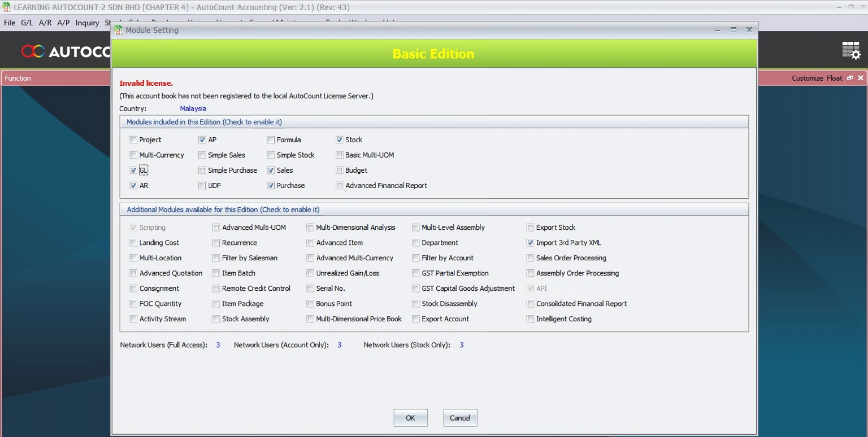This screenshot has height=437, width=868.
Task: Uncheck the GL module checkbox
Action: coord(133,170)
